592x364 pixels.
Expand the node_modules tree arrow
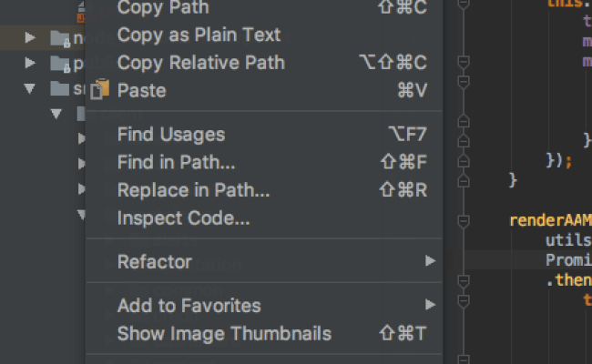coord(30,37)
